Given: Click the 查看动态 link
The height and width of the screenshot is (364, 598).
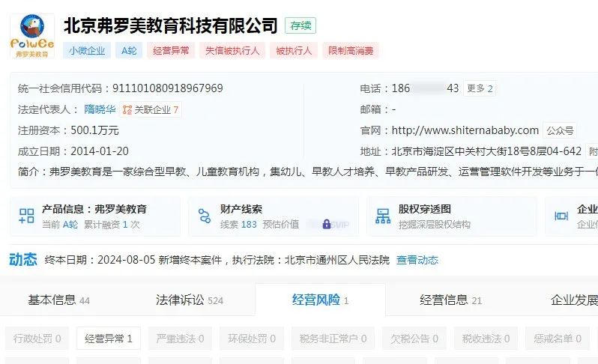Looking at the screenshot, I should 417,260.
